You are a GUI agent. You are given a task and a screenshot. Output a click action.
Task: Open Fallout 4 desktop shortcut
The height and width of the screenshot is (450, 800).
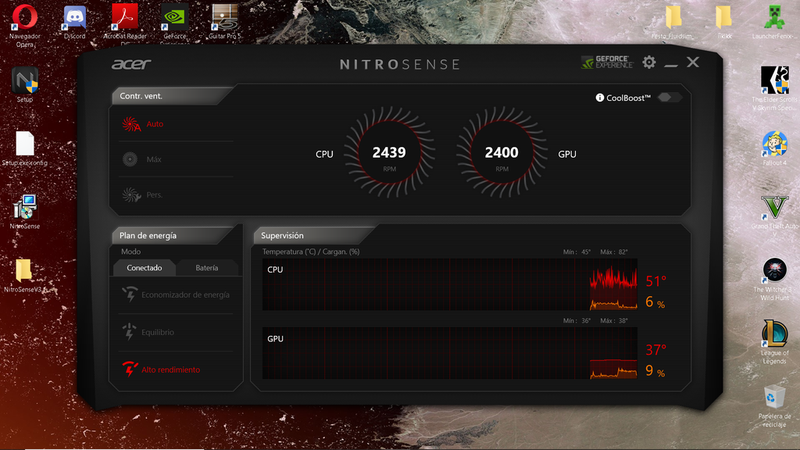774,148
